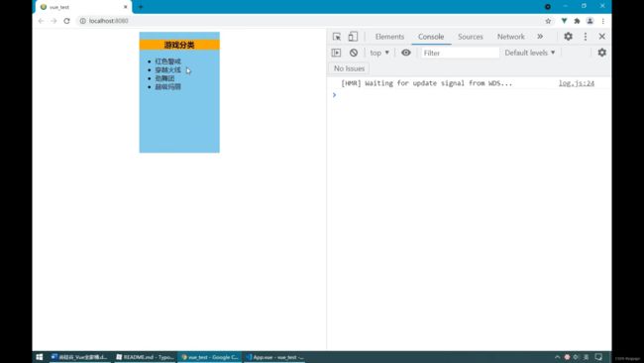Click the 游戏分类 orange heading
Image resolution: width=644 pixels, height=363 pixels.
[179, 45]
